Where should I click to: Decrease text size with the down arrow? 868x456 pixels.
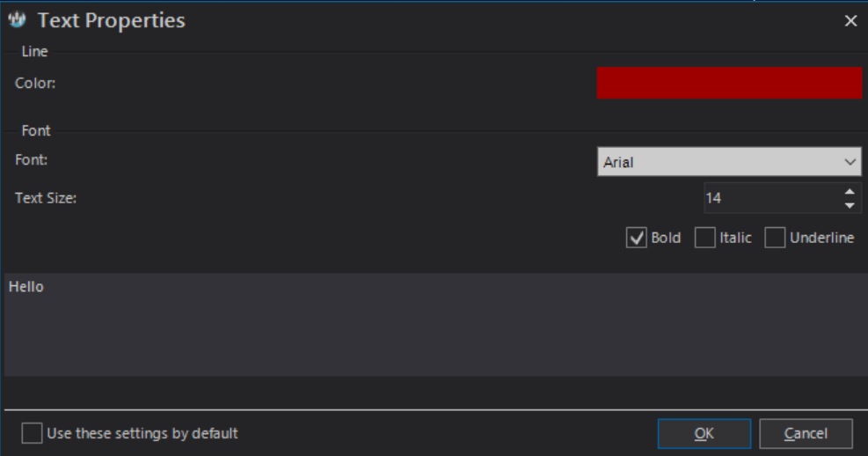(850, 206)
